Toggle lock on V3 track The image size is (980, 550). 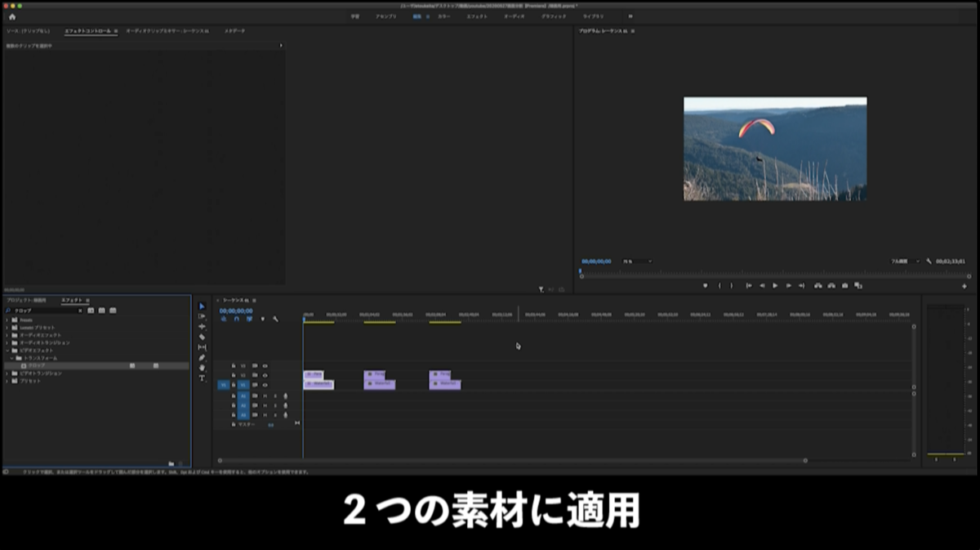234,365
